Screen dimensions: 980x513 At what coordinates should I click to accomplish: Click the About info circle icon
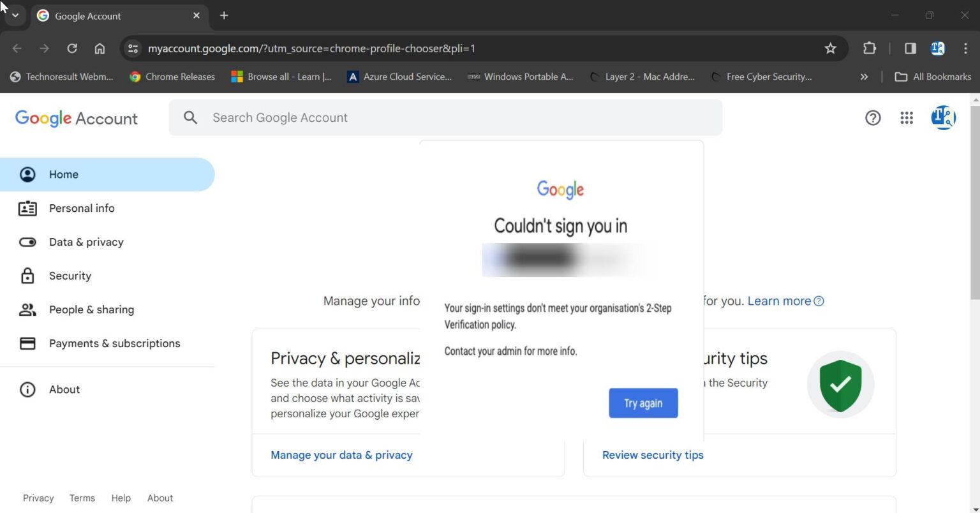pos(27,389)
